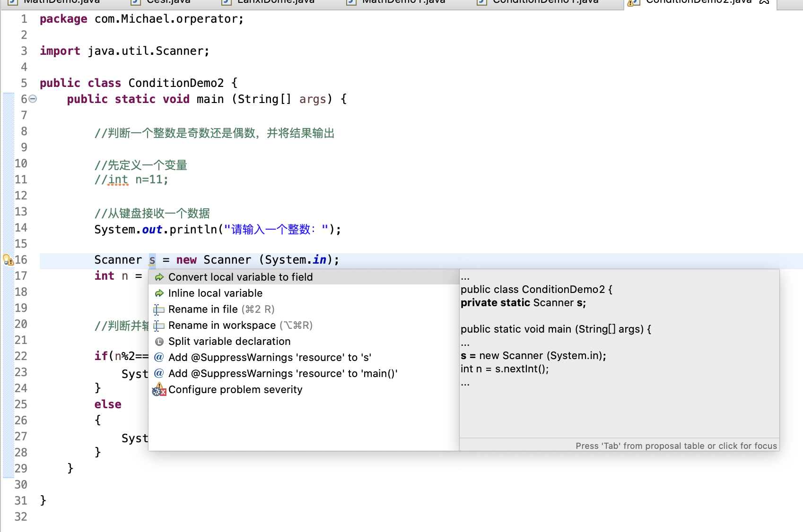Image resolution: width=803 pixels, height=532 pixels.
Task: Click the import java.util.Scanner statement
Action: 124,51
